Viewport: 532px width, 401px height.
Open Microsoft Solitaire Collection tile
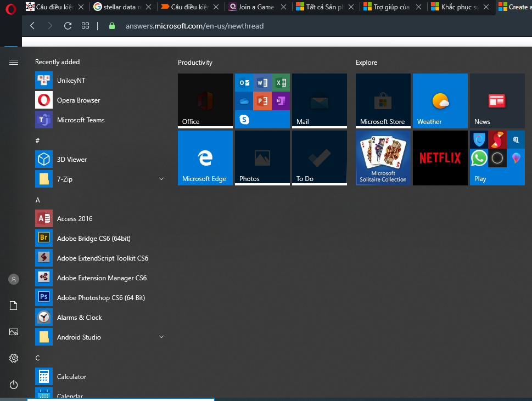tap(383, 158)
